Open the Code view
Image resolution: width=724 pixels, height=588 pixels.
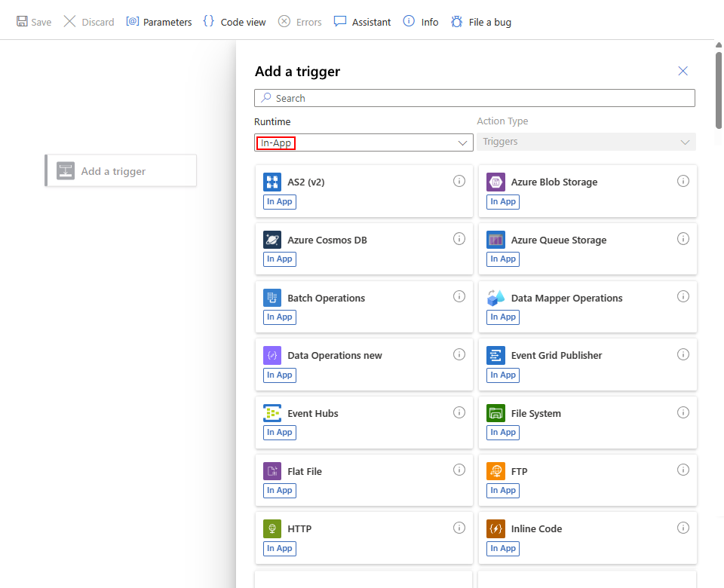(235, 22)
